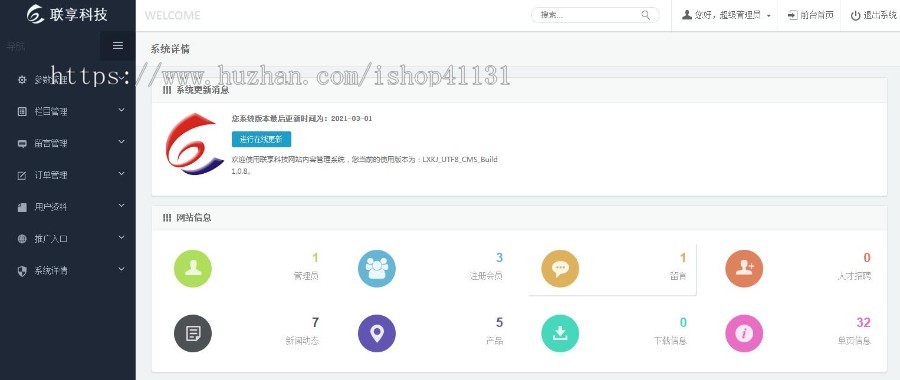Image resolution: width=900 pixels, height=380 pixels.
Task: Click the list icon beside 栏目管理
Action: (x=22, y=112)
